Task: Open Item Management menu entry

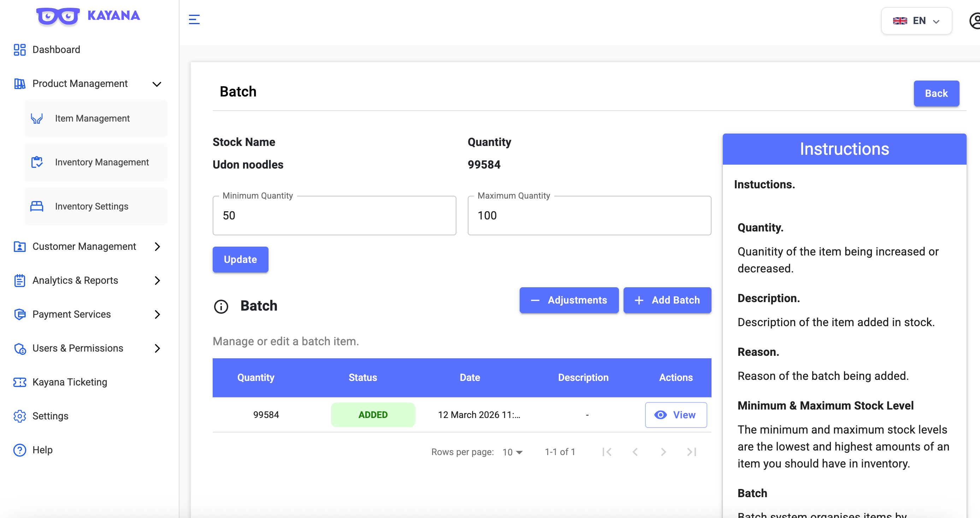Action: [95, 118]
